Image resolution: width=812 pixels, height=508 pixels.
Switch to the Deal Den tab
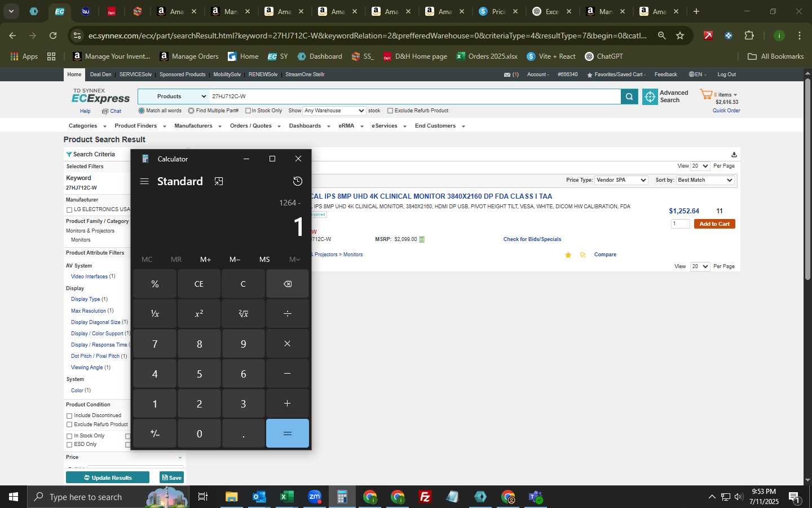tap(100, 75)
